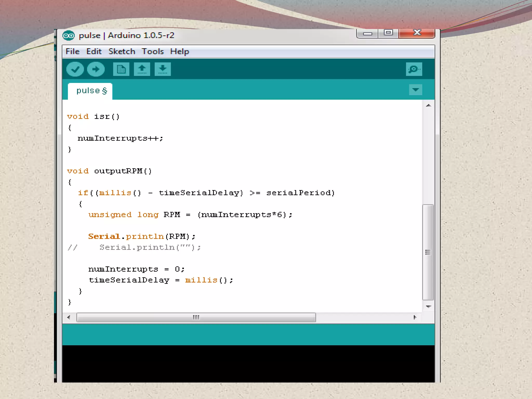Place cursor on the numInterrupts++ line
The width and height of the screenshot is (532, 399).
tap(120, 138)
